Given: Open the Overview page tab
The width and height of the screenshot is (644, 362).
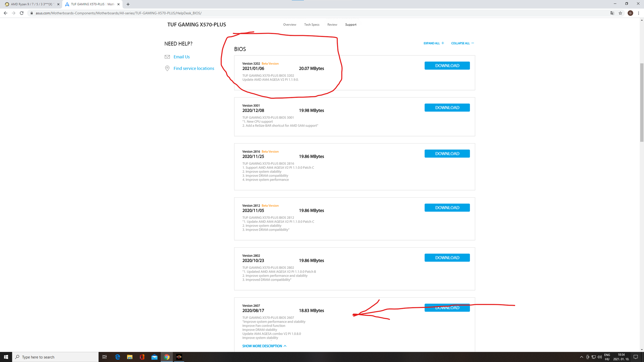Looking at the screenshot, I should (x=290, y=25).
